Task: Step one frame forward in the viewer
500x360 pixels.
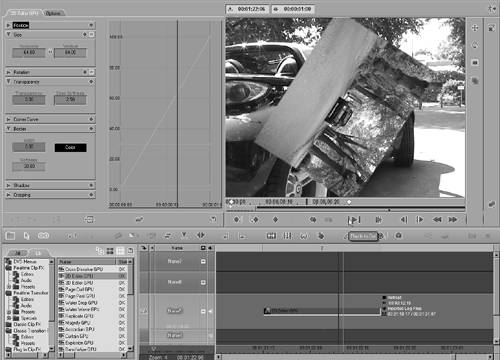Action: pyautogui.click(x=420, y=219)
